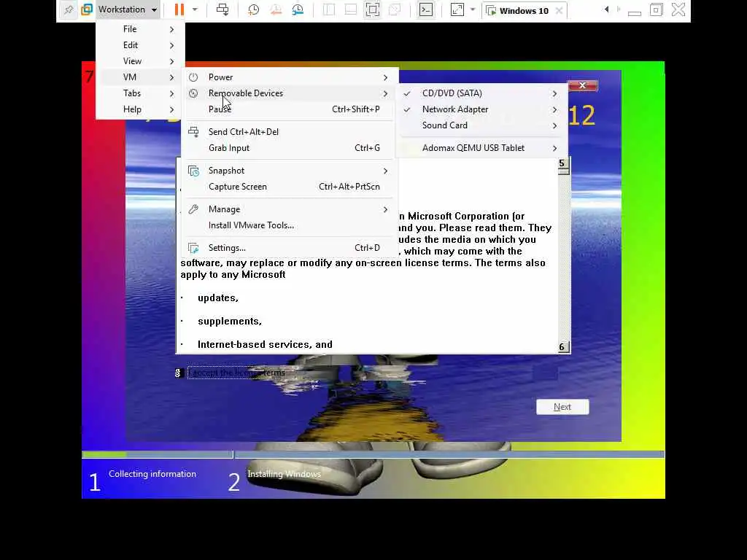Open the Snapshot submenu
This screenshot has width=747, height=560.
[288, 171]
